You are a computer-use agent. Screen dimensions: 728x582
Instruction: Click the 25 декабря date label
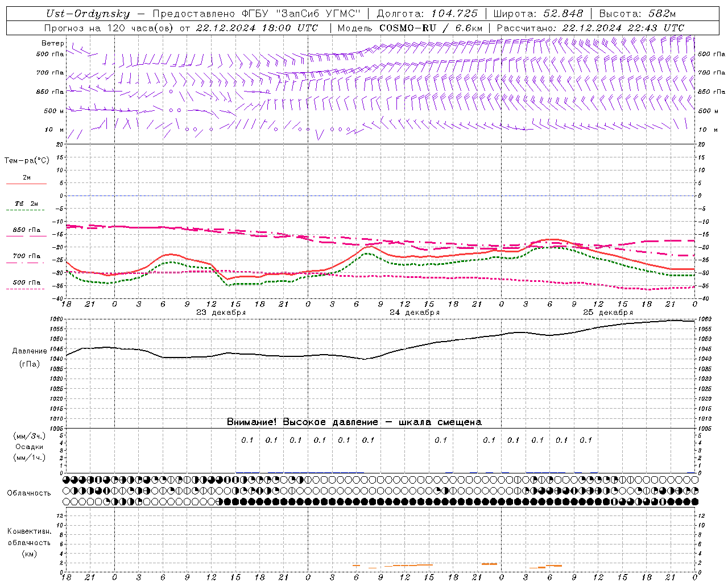tap(607, 313)
